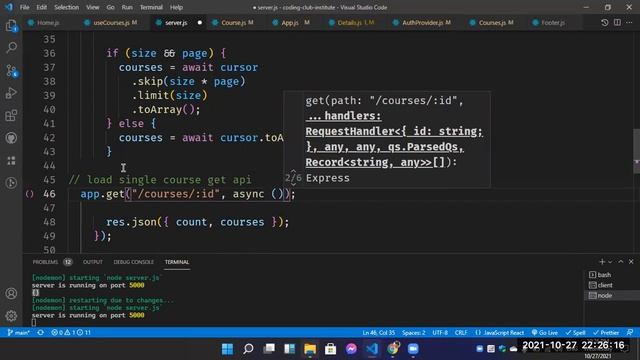Change indentation via Spaces: 2
Viewport: 640px width, 360px height.
point(413,333)
